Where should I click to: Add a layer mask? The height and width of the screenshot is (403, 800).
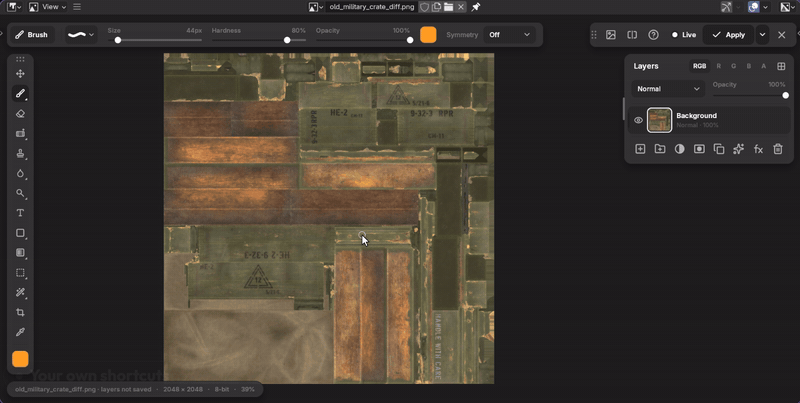tap(699, 149)
